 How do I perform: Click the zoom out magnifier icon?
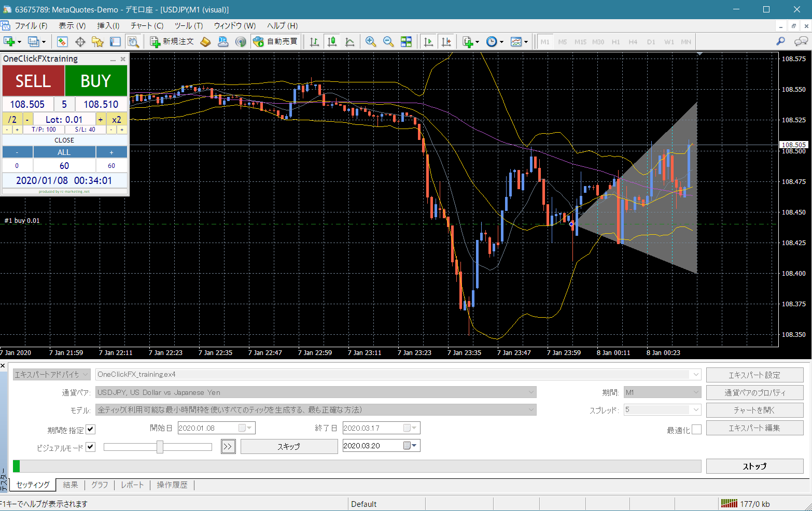click(388, 42)
